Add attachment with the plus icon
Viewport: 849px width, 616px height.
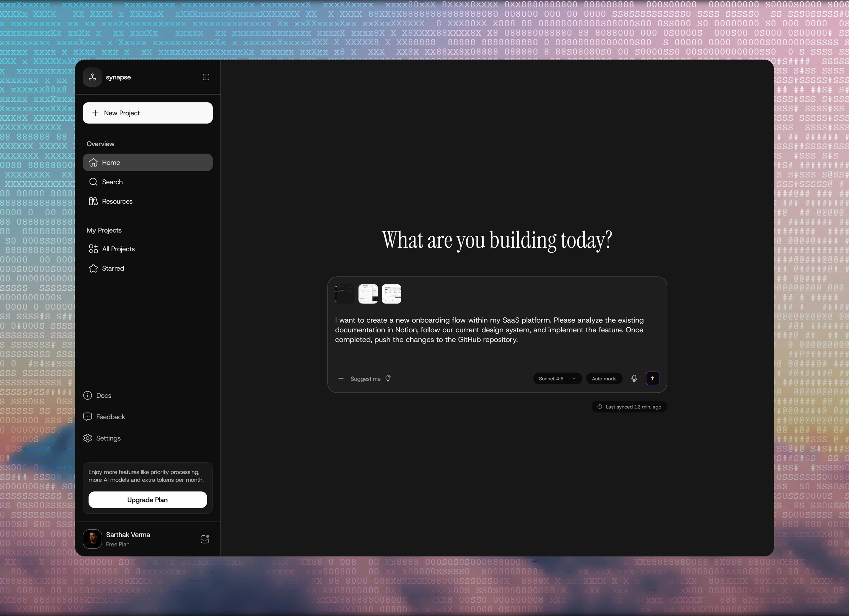pos(341,378)
